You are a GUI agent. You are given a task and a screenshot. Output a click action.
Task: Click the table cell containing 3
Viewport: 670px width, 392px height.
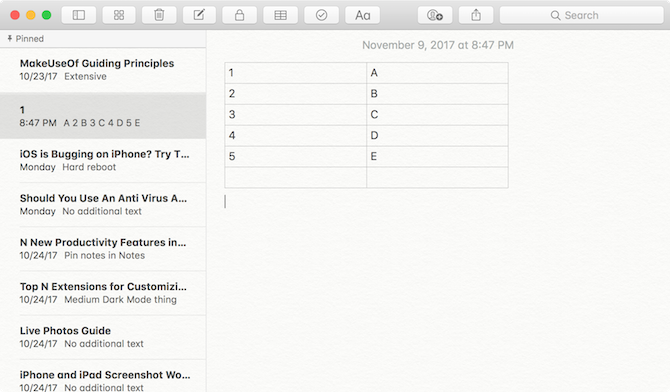pyautogui.click(x=296, y=115)
